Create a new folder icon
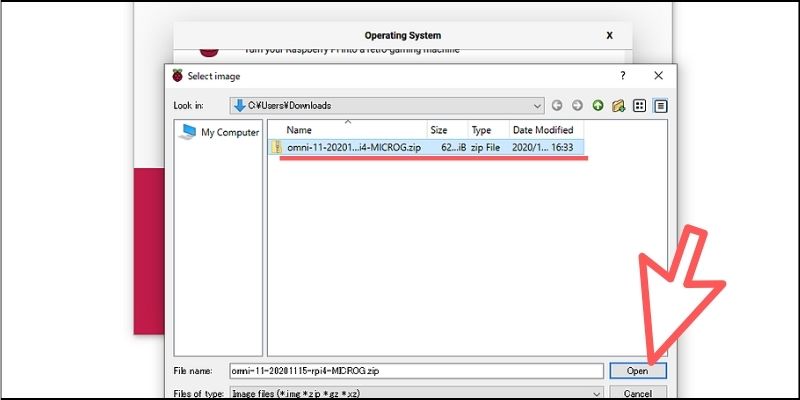Viewport: 800px width, 400px height. point(618,106)
